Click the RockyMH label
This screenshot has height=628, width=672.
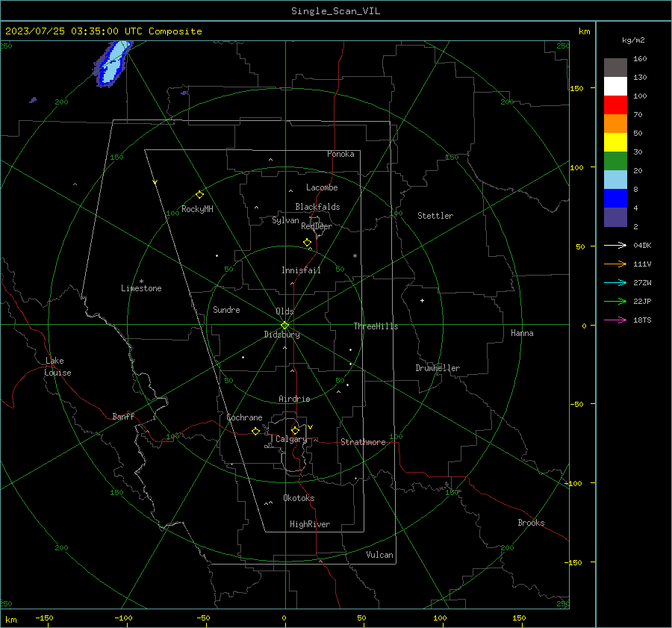point(197,209)
